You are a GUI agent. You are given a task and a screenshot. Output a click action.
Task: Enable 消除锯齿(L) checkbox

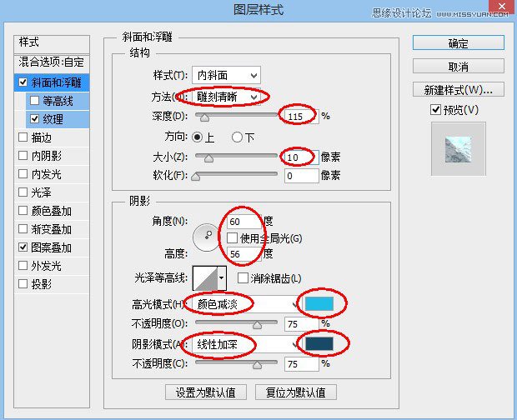click(x=243, y=278)
